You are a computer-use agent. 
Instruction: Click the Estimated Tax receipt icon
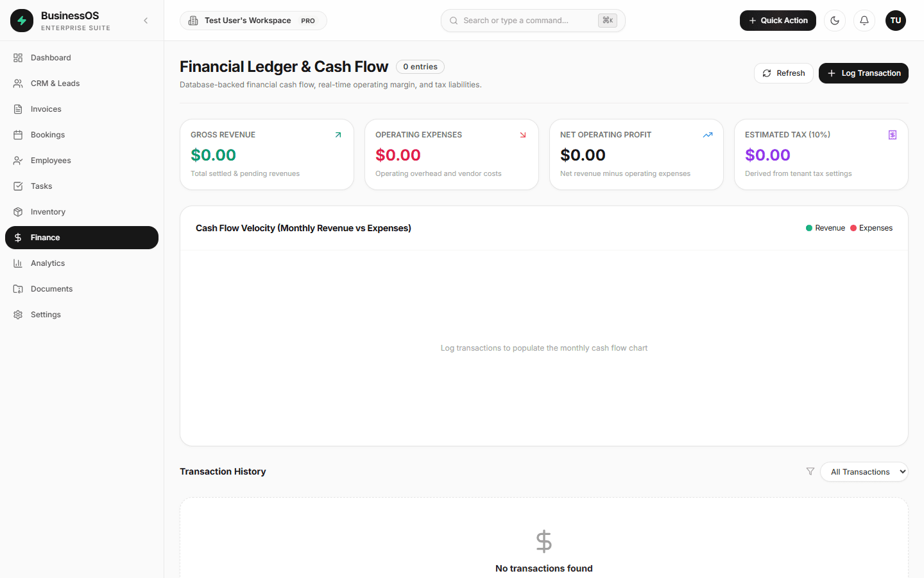pos(893,135)
